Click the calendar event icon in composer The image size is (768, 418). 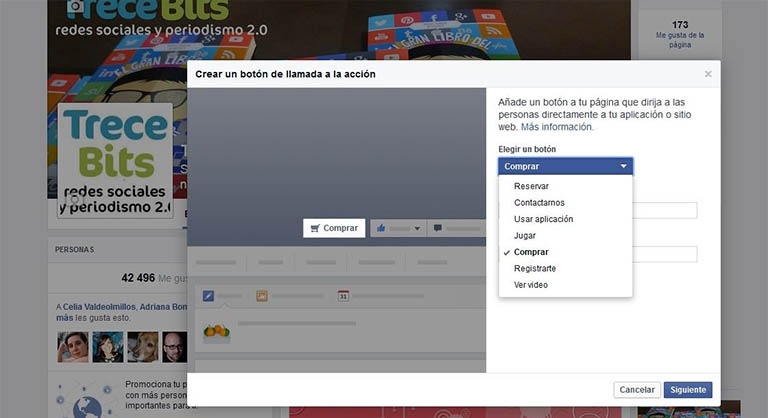pyautogui.click(x=343, y=295)
